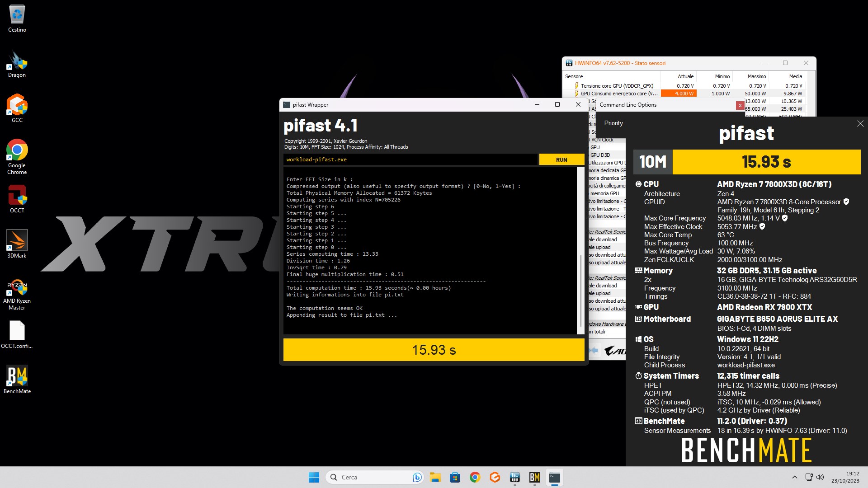Image resolution: width=868 pixels, height=488 pixels.
Task: Open Bing chat icon in the search box
Action: [417, 477]
